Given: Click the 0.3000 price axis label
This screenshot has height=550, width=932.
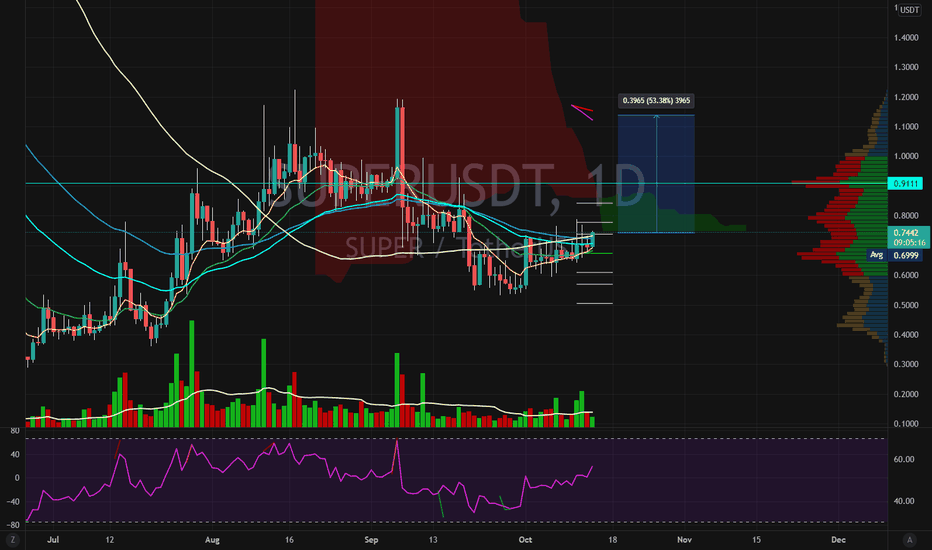Looking at the screenshot, I should tap(906, 364).
